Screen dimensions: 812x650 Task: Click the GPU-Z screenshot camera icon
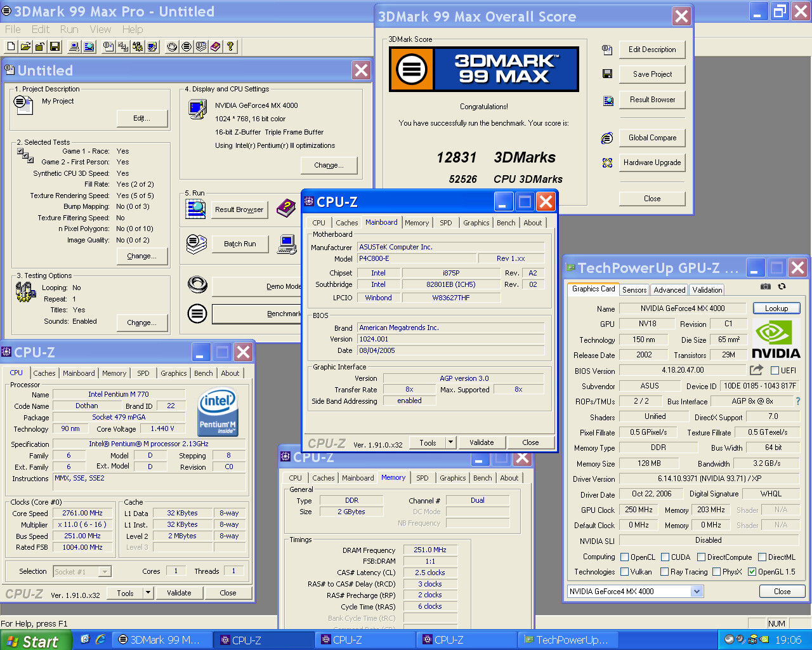pyautogui.click(x=766, y=287)
